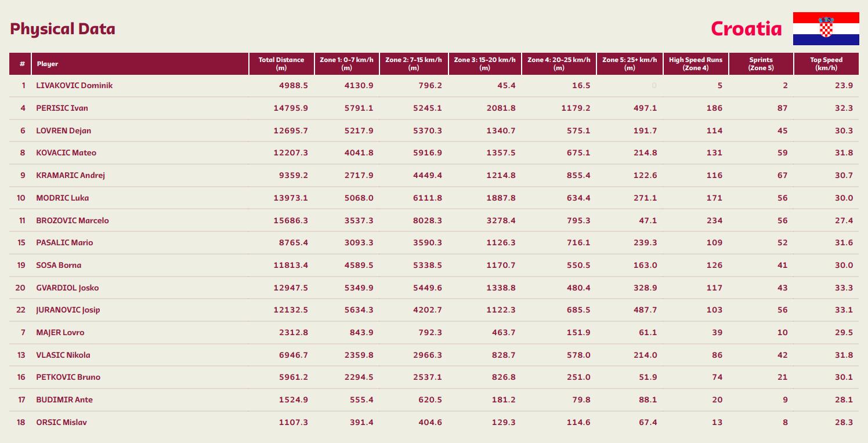Viewport: 868px width, 443px height.
Task: Click the Zone 3: 15-20 km/h header
Action: tap(484, 64)
